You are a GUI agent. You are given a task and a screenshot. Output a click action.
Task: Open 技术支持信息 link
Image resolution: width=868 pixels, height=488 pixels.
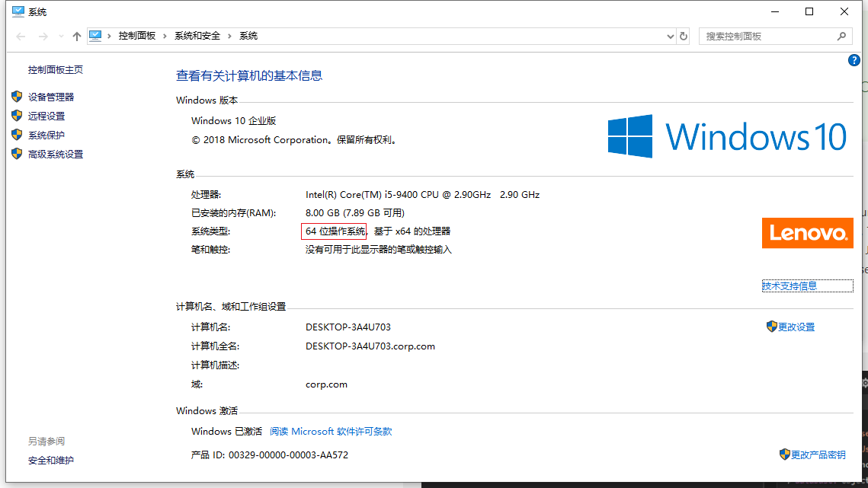pos(790,286)
